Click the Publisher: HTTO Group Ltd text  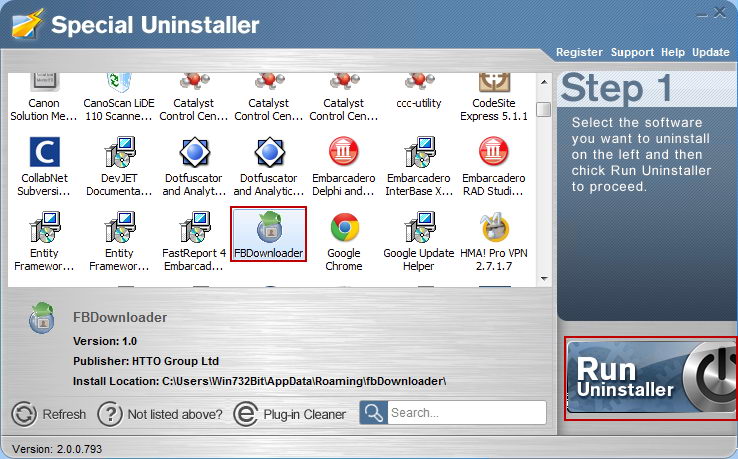146,361
